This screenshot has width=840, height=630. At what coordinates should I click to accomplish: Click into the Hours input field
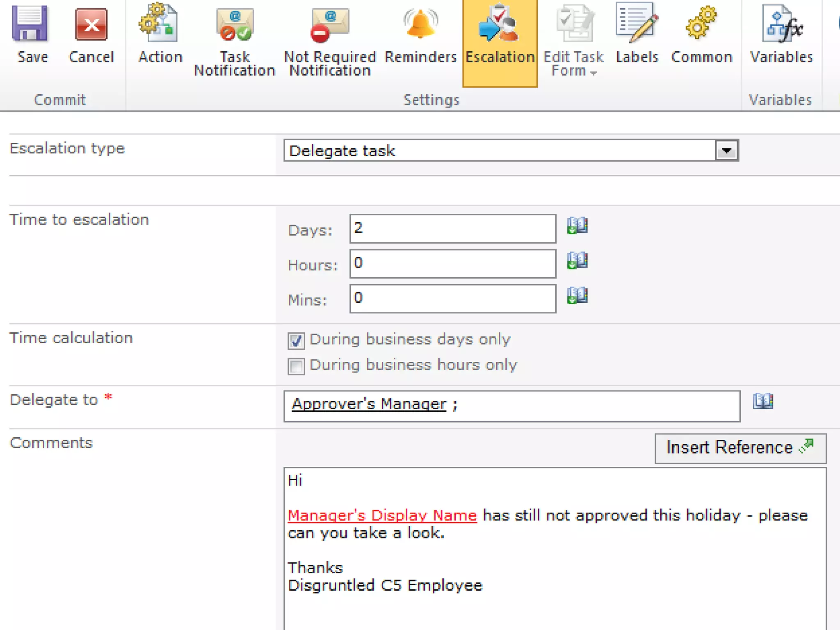(x=452, y=263)
